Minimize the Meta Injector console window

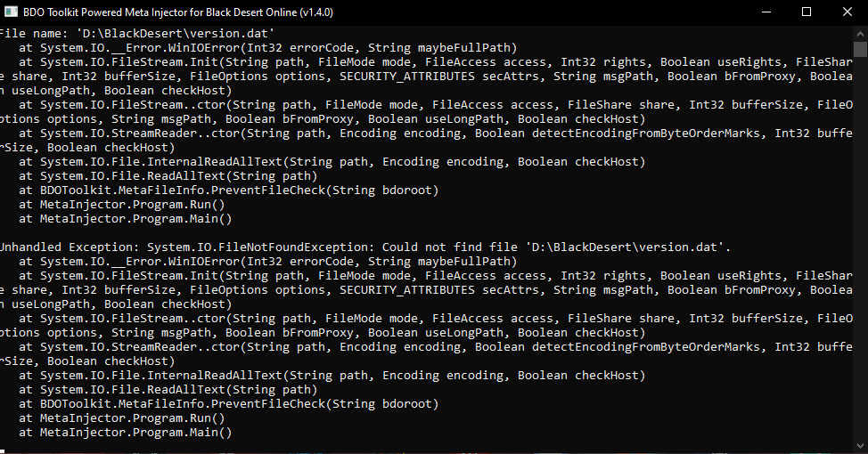point(766,12)
